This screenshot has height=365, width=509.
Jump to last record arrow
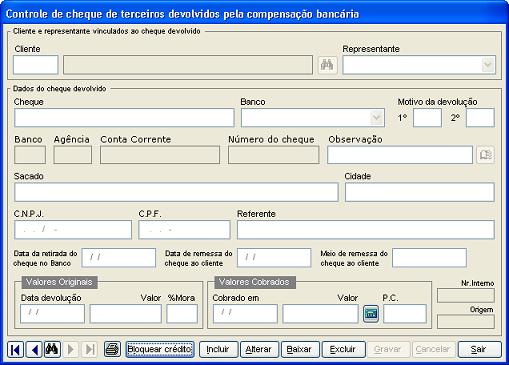(x=89, y=349)
